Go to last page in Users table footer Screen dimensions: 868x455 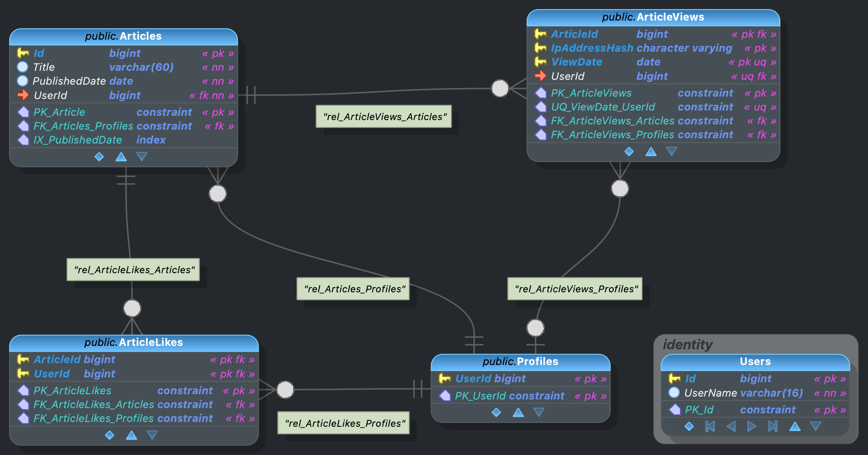coord(773,426)
